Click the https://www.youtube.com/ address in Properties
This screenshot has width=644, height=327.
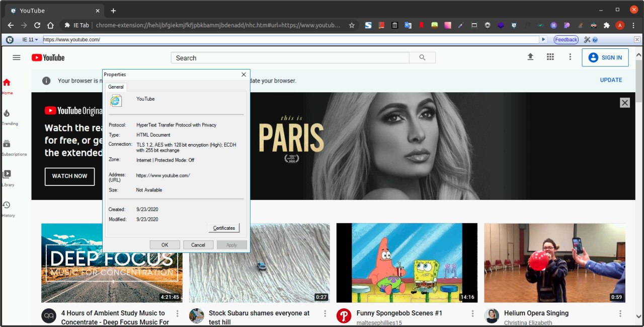pos(163,175)
